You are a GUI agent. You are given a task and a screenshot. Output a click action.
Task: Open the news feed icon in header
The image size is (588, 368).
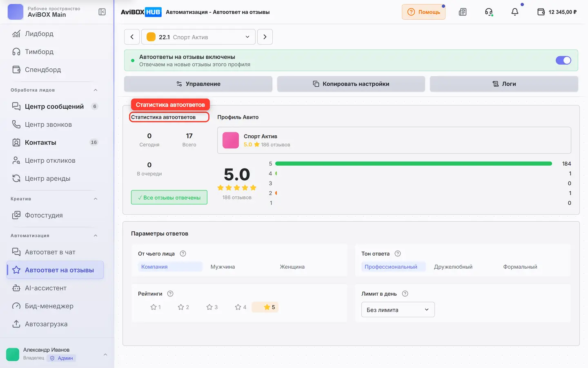click(463, 12)
